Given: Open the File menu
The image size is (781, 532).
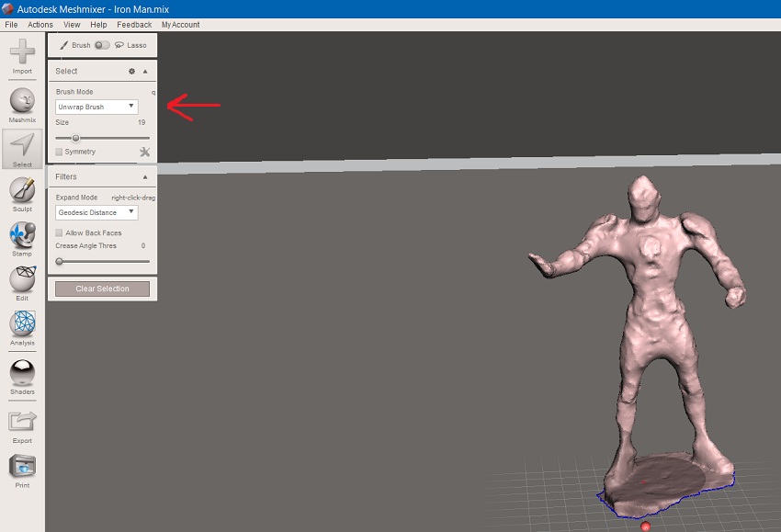Looking at the screenshot, I should click(11, 25).
